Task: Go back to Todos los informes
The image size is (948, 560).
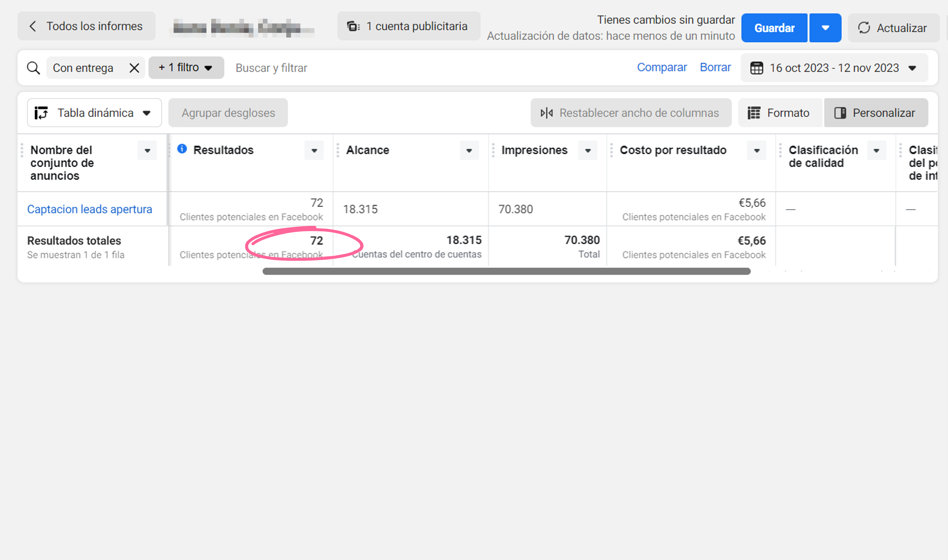Action: (x=86, y=26)
